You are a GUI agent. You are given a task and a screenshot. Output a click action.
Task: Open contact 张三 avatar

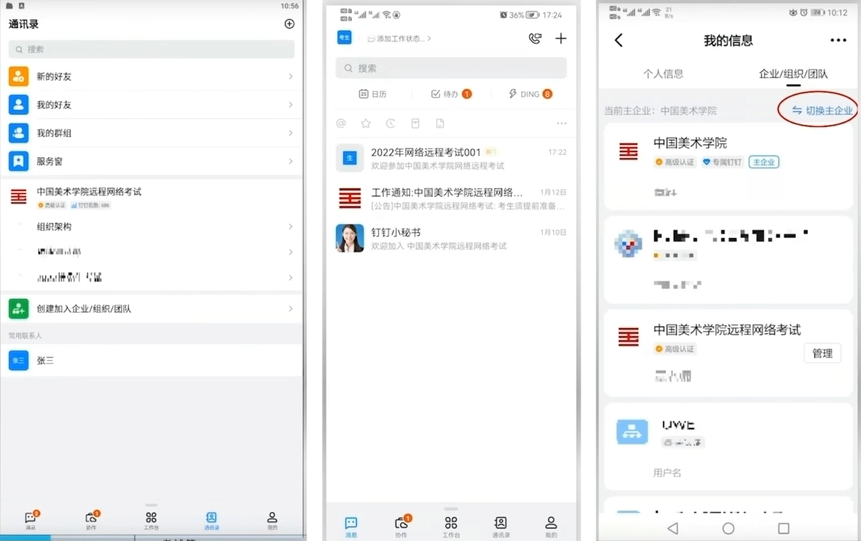(19, 360)
